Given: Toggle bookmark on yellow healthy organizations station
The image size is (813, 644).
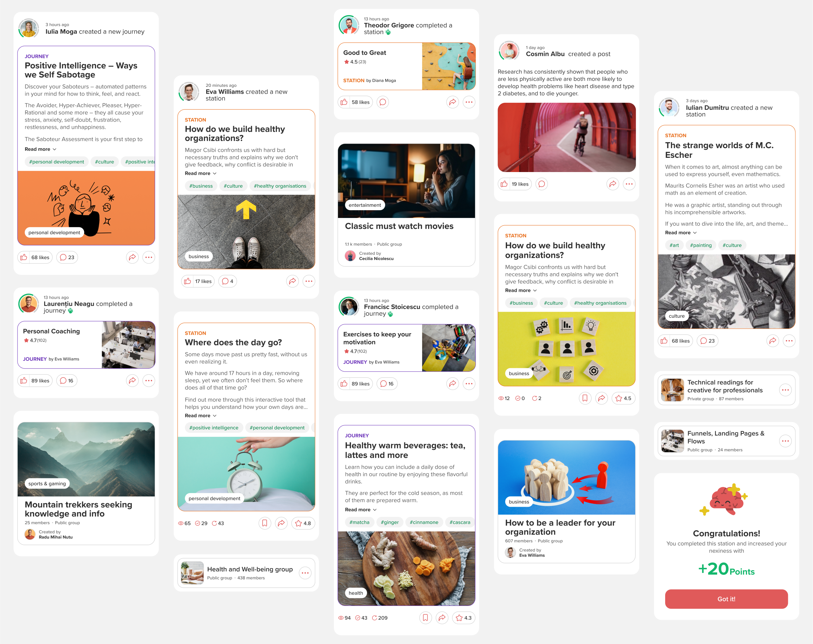Looking at the screenshot, I should click(x=585, y=398).
